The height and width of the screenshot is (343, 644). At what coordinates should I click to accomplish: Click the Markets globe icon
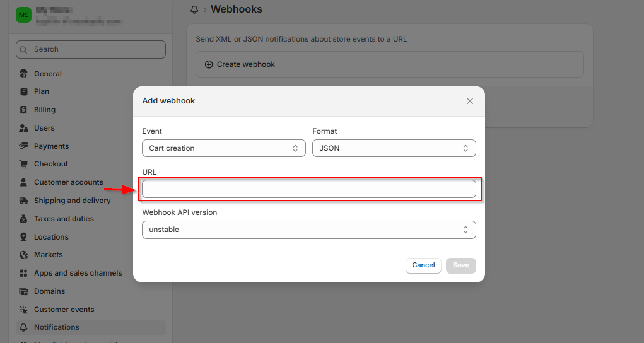click(24, 255)
